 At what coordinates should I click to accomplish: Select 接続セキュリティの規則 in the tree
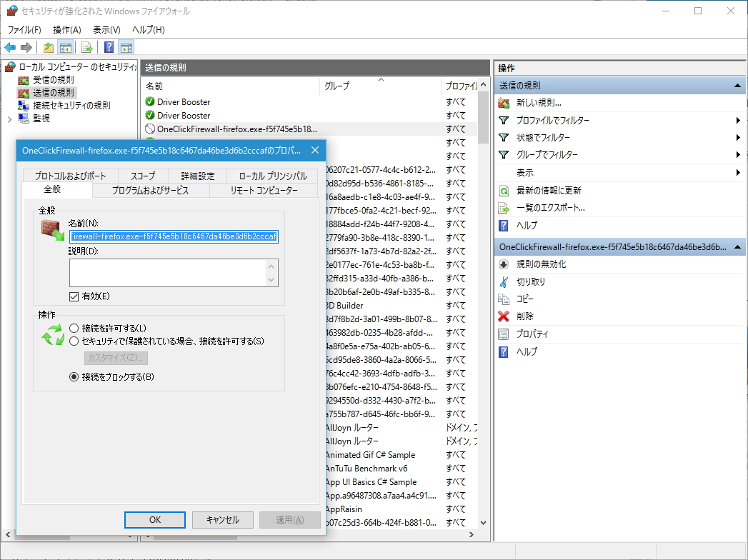71,106
